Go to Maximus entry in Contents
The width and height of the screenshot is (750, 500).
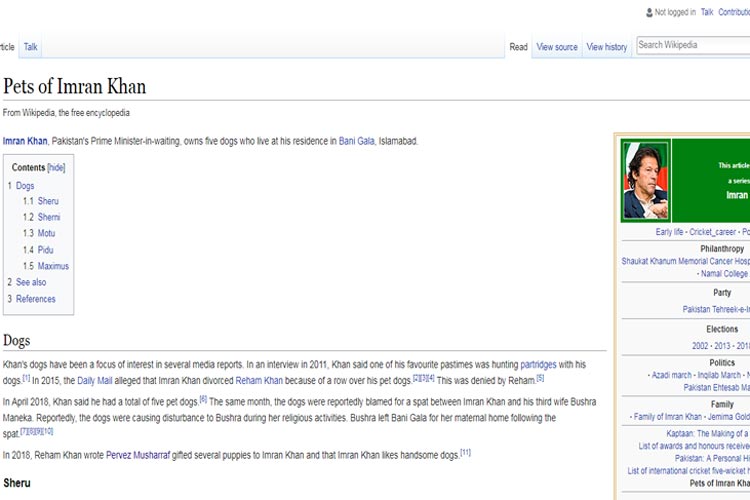pyautogui.click(x=53, y=266)
